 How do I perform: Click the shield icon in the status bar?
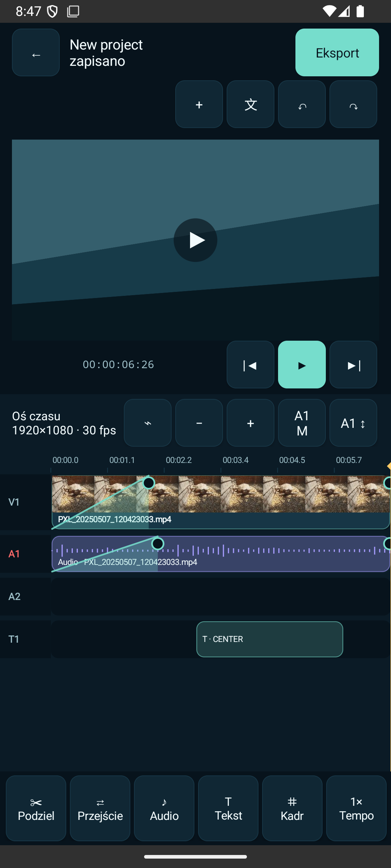(52, 12)
